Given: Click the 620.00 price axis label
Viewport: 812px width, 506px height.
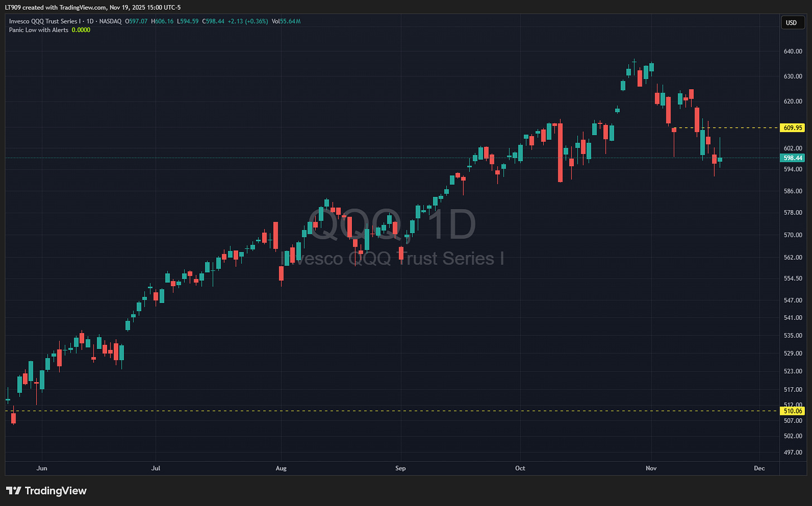Looking at the screenshot, I should [x=793, y=102].
